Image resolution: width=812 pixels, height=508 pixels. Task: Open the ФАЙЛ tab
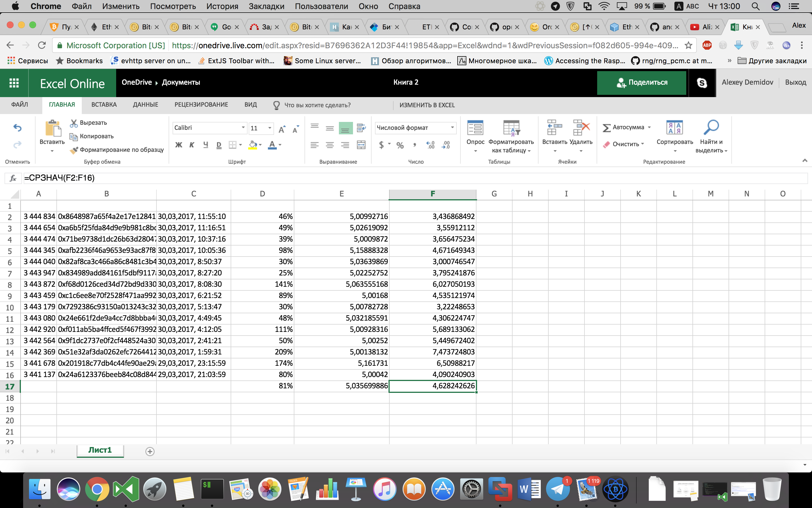pyautogui.click(x=20, y=104)
